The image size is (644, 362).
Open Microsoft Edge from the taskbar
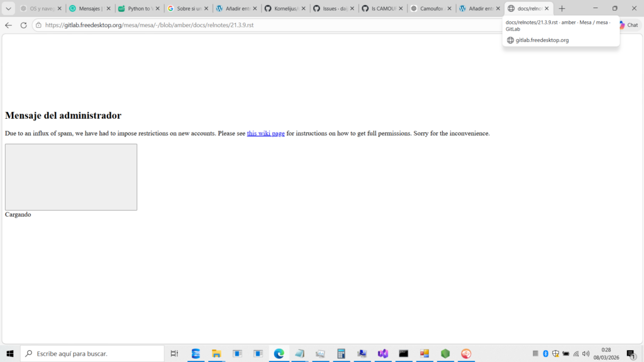(x=279, y=354)
